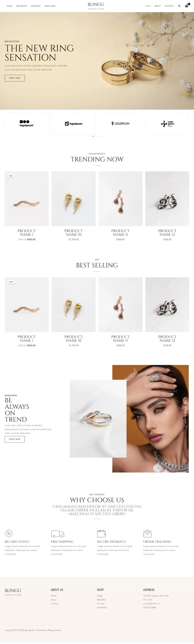Open the Earrings menu item
Viewport: 194px width, 644px height.
point(36,6)
